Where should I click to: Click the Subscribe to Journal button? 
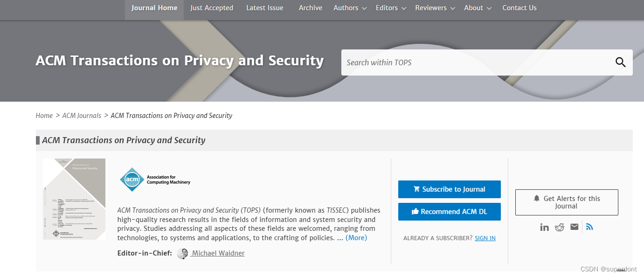(x=449, y=189)
